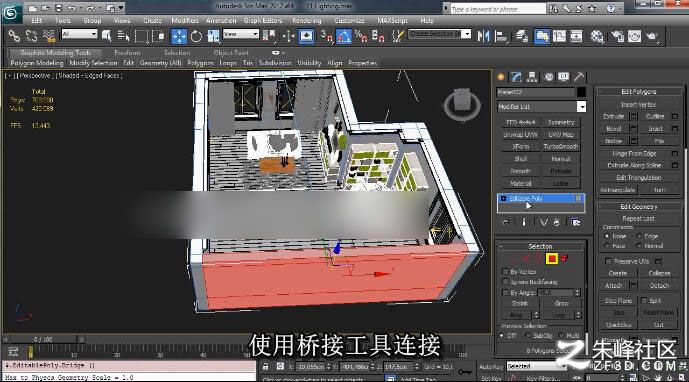Open Create Selection Set dropdown
This screenshot has width=689, height=382.
click(467, 34)
